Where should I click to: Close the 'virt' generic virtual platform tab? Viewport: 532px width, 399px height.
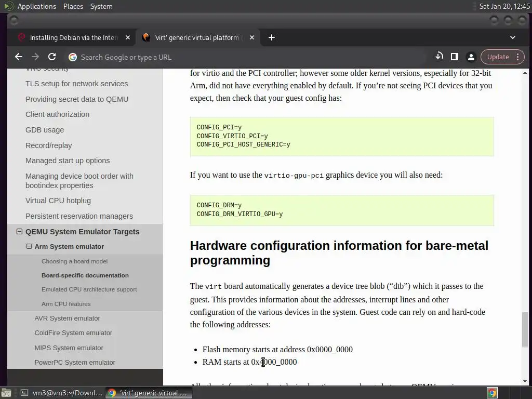pyautogui.click(x=252, y=37)
